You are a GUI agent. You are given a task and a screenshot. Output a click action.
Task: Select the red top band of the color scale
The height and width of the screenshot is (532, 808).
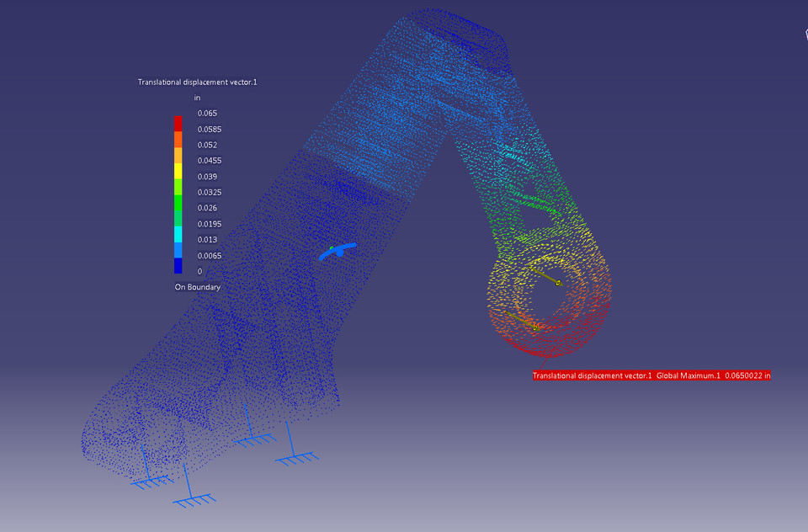pos(178,121)
